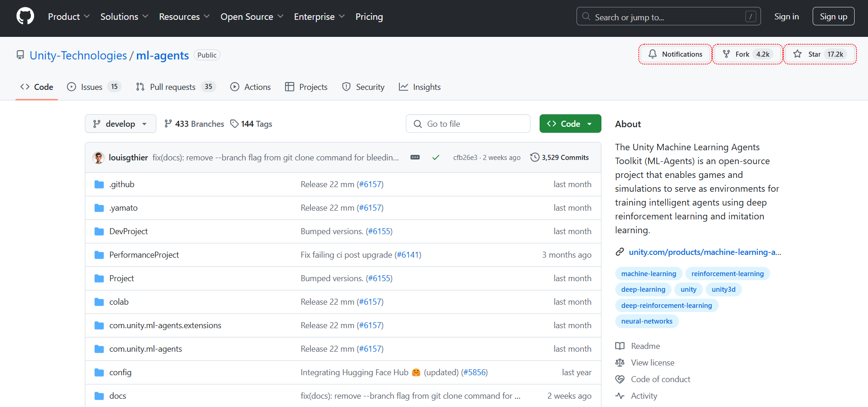
Task: Select the reinforcement-learning topic tag
Action: coord(728,274)
